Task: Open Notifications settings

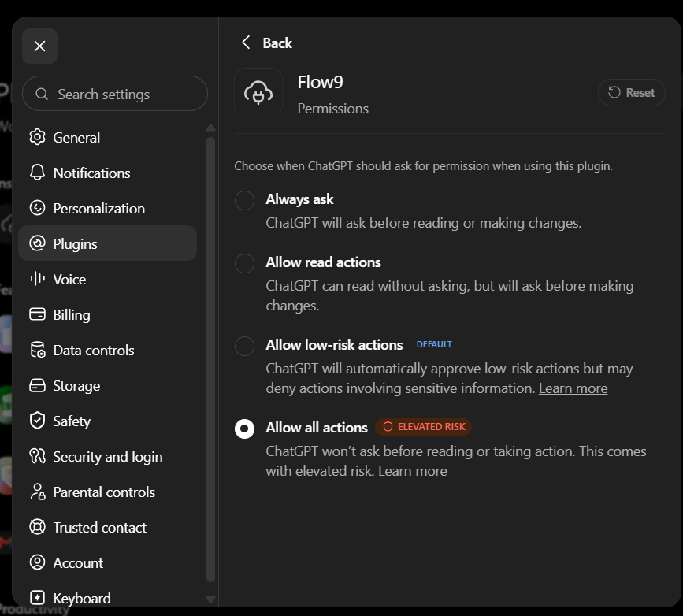Action: pos(108,173)
